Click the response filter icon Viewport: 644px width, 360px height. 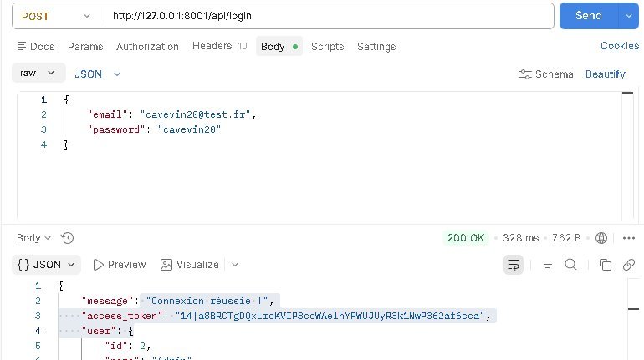click(548, 265)
